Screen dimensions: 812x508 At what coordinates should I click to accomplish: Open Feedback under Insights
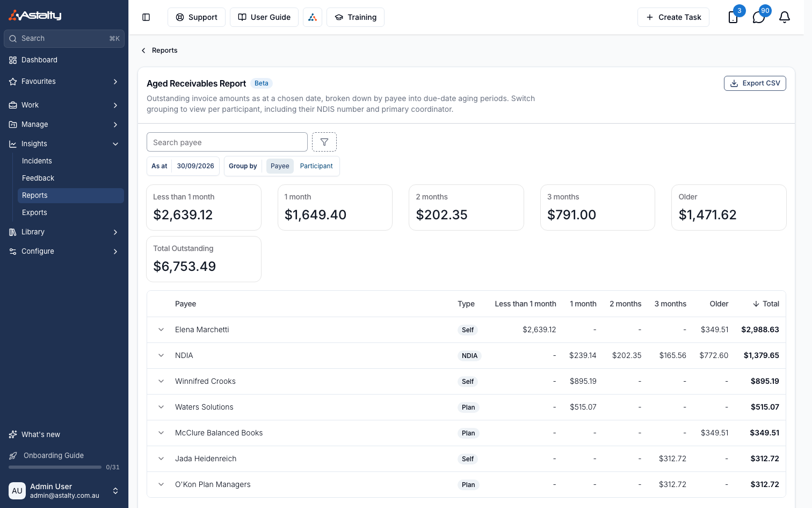71,178
